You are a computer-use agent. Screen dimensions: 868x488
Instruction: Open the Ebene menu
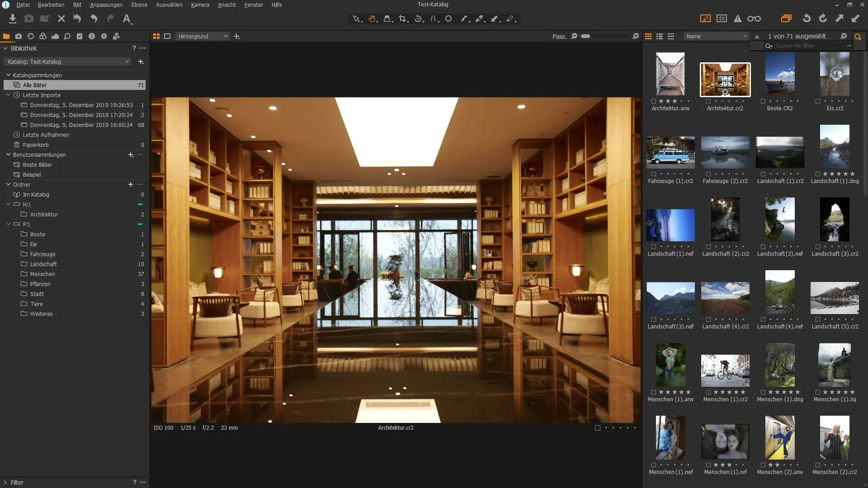tap(139, 5)
